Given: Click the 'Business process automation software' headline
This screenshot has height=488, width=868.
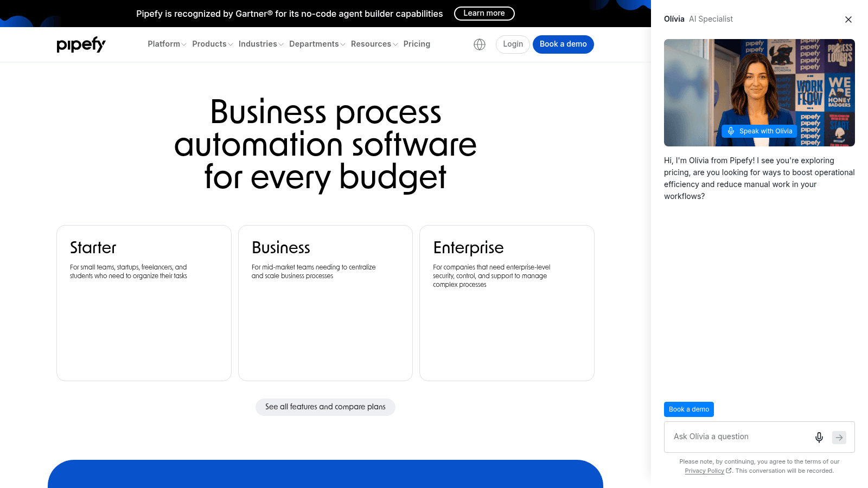Looking at the screenshot, I should (x=325, y=145).
